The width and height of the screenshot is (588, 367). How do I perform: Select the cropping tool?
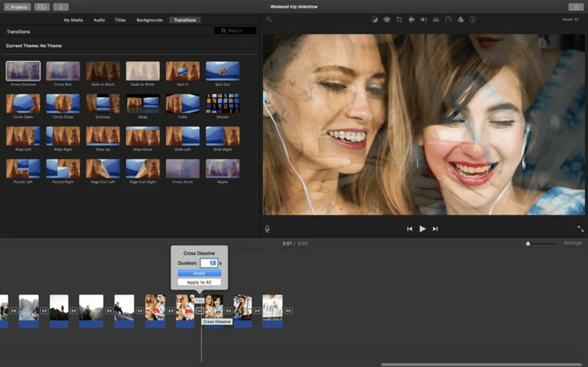[399, 20]
